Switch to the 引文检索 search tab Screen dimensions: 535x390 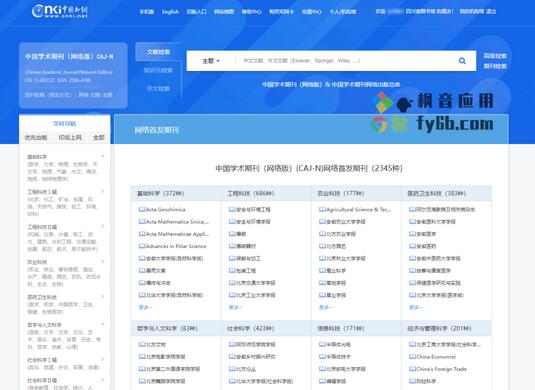(158, 89)
